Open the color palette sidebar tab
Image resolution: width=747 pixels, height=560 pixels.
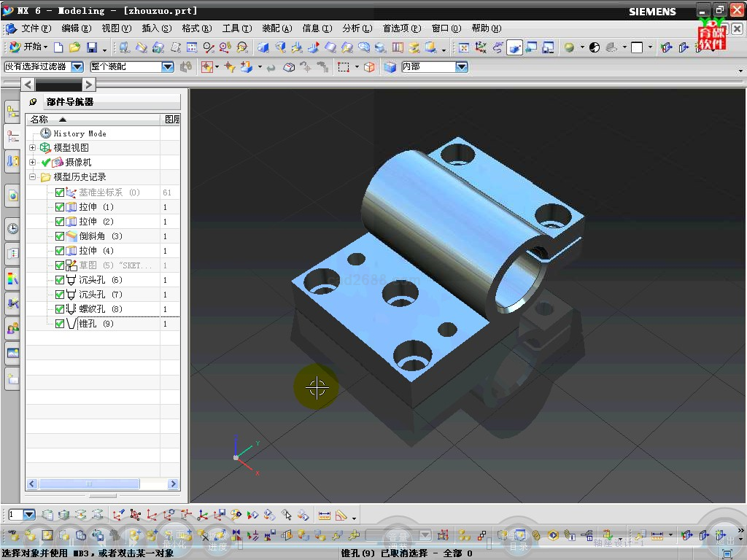[x=12, y=279]
